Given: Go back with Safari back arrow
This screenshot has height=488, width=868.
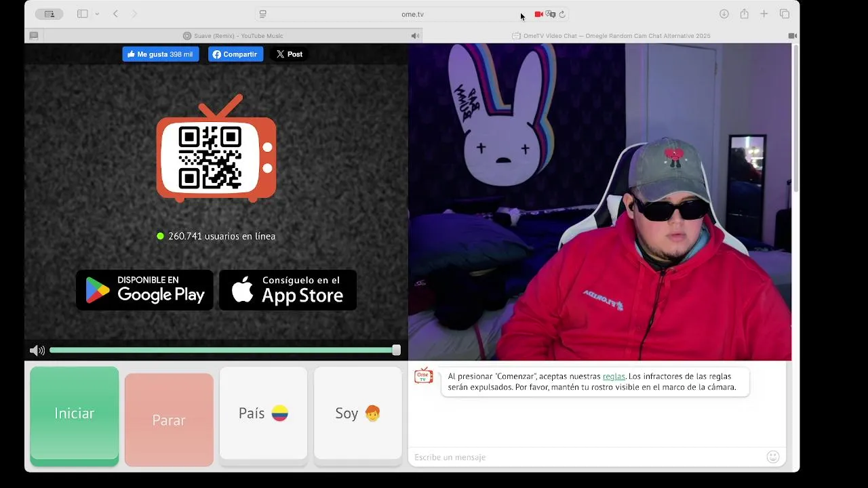Looking at the screenshot, I should (x=115, y=14).
